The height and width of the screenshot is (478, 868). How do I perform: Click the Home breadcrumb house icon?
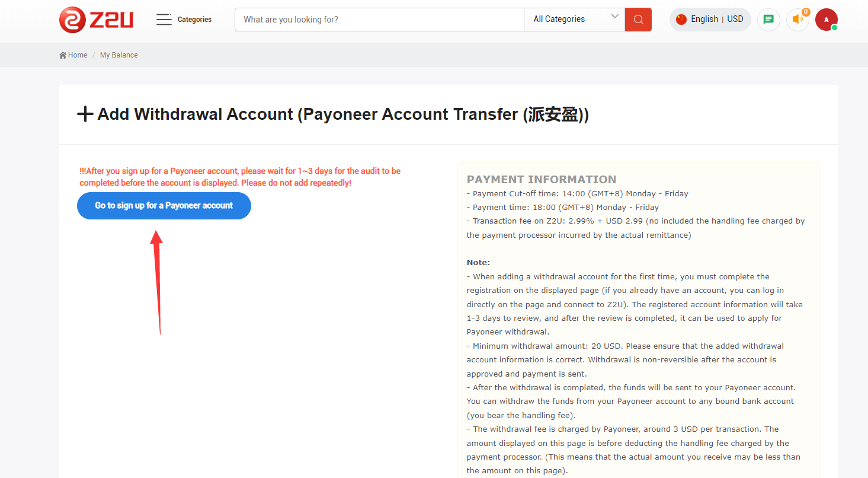point(63,55)
